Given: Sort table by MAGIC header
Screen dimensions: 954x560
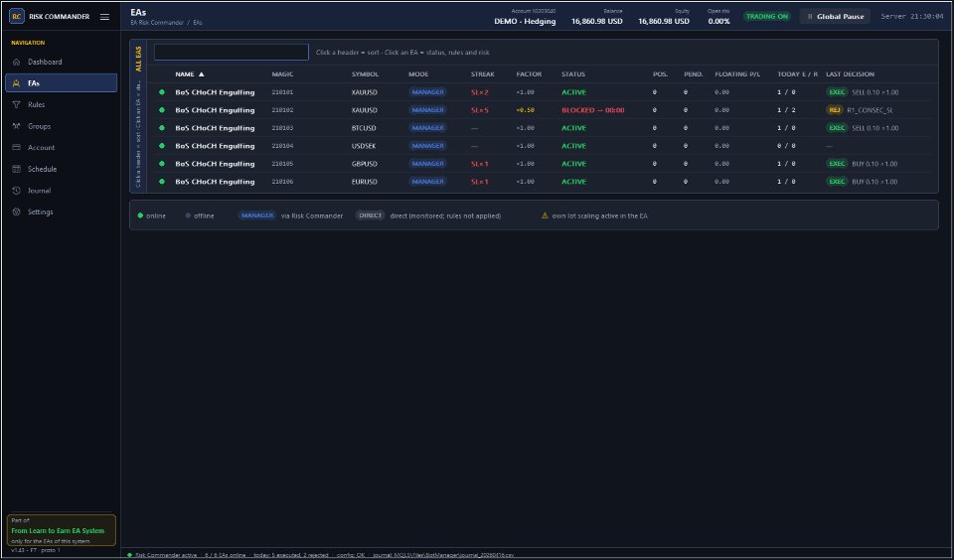Looking at the screenshot, I should [x=282, y=74].
